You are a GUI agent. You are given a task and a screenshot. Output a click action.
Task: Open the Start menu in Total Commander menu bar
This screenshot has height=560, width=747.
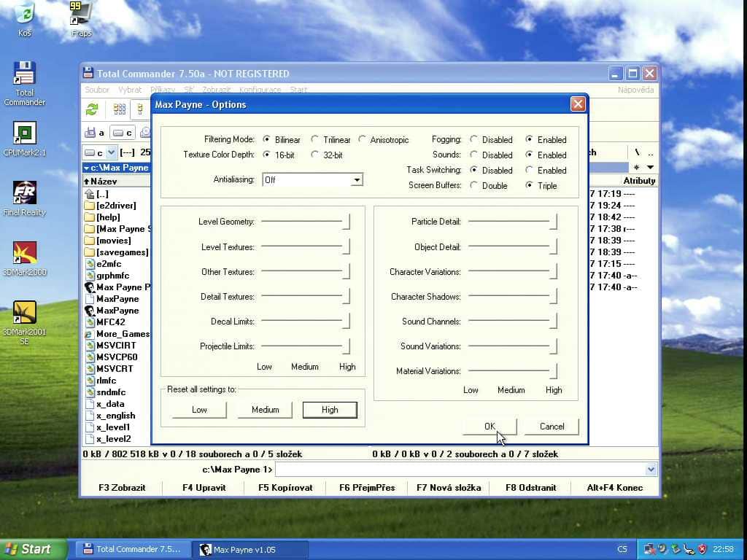click(298, 90)
